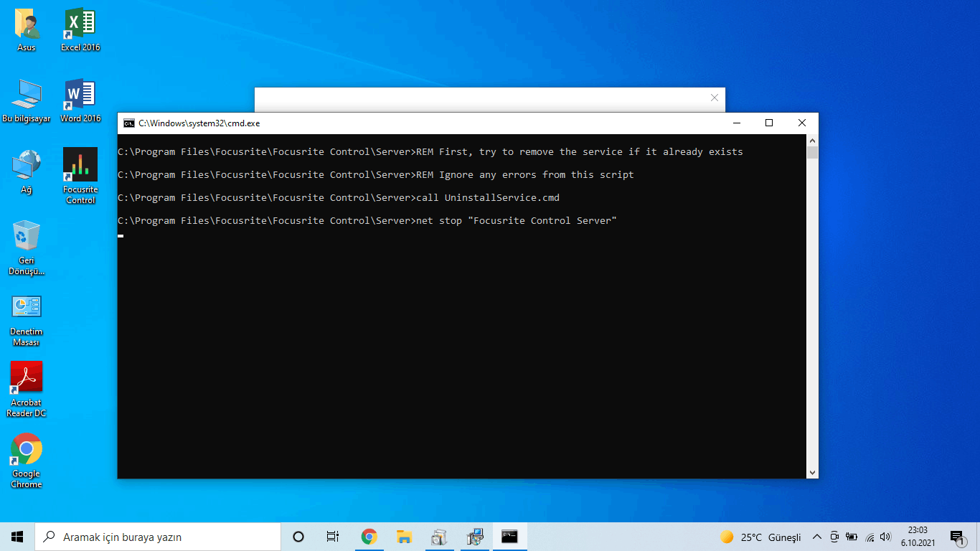Click the cmd scrollbar up arrow
980x551 pixels.
pyautogui.click(x=812, y=141)
